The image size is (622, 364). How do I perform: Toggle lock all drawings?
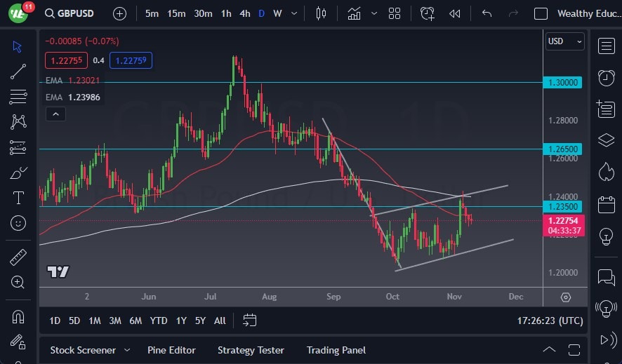pos(18,342)
